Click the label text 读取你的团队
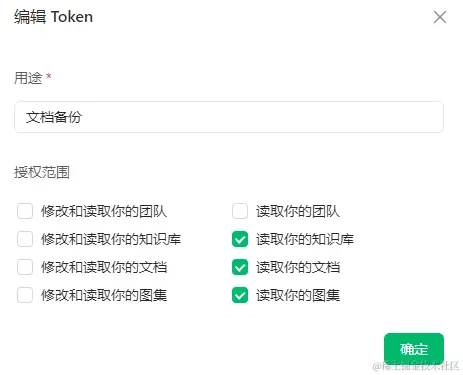The width and height of the screenshot is (463, 375). pyautogui.click(x=298, y=211)
